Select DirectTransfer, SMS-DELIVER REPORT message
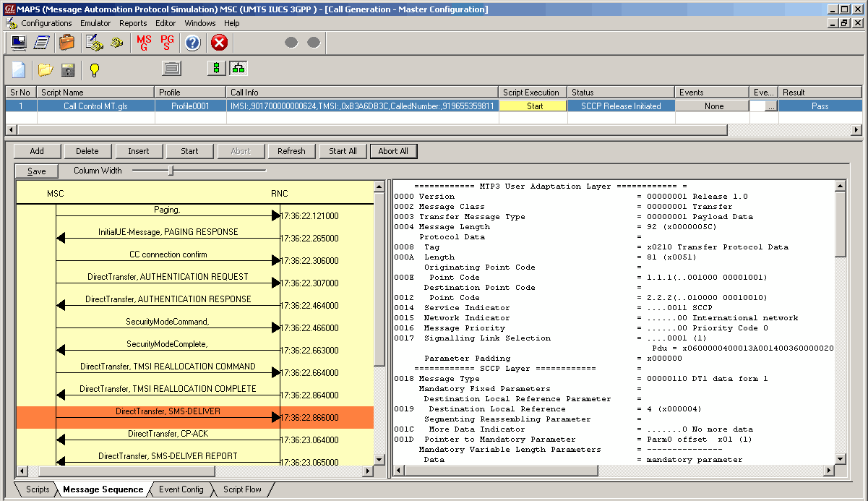This screenshot has height=501, width=868. tap(168, 456)
